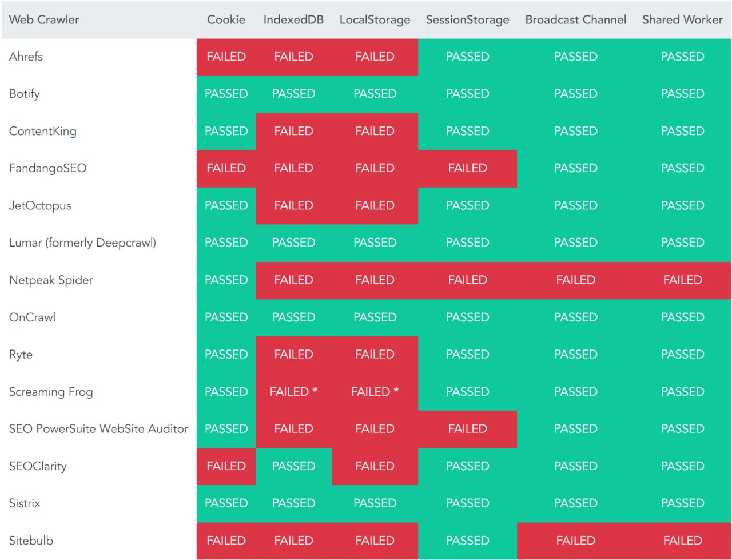Click the Cookie column header

(x=226, y=19)
